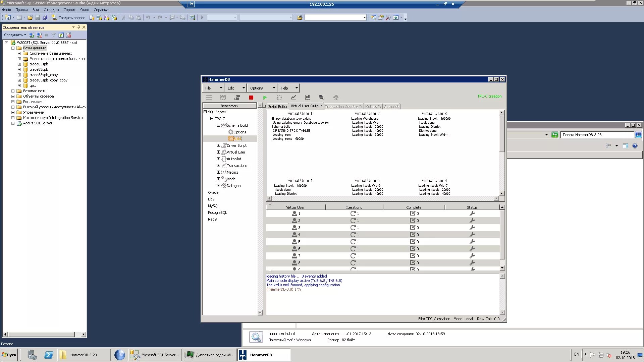Toggle the Complete checkbox for Virtual User 7
This screenshot has width=644, height=362.
(x=413, y=255)
